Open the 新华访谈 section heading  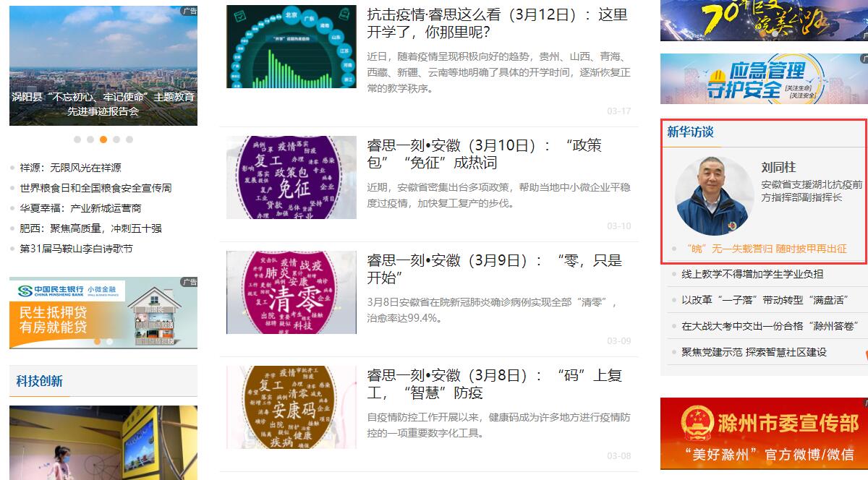(x=690, y=132)
